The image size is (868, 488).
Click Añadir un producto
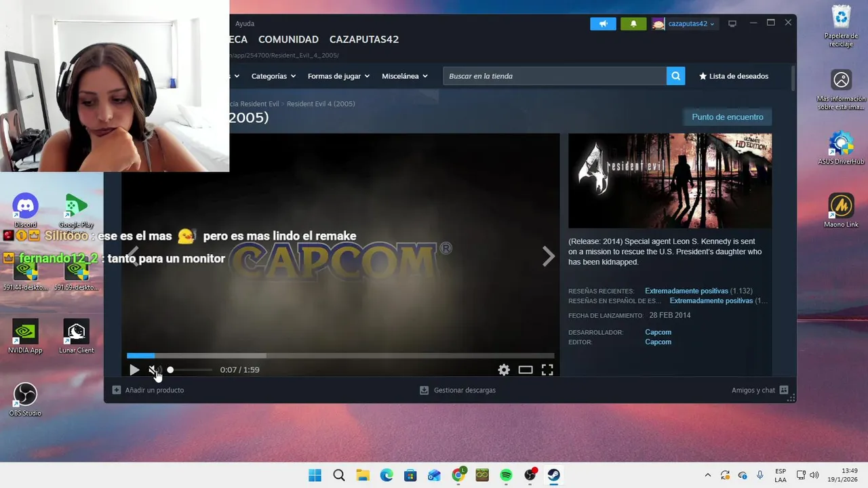148,390
